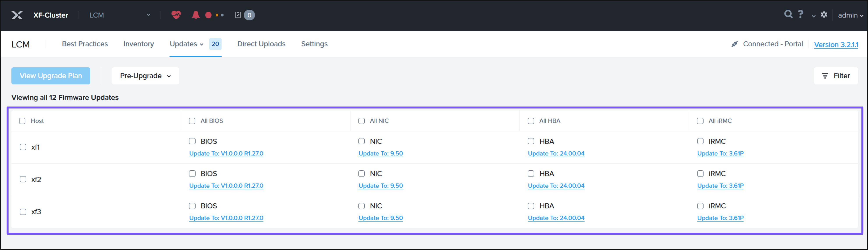Click xf3 HBA Update To 24.00.04 link
This screenshot has width=868, height=250.
556,218
